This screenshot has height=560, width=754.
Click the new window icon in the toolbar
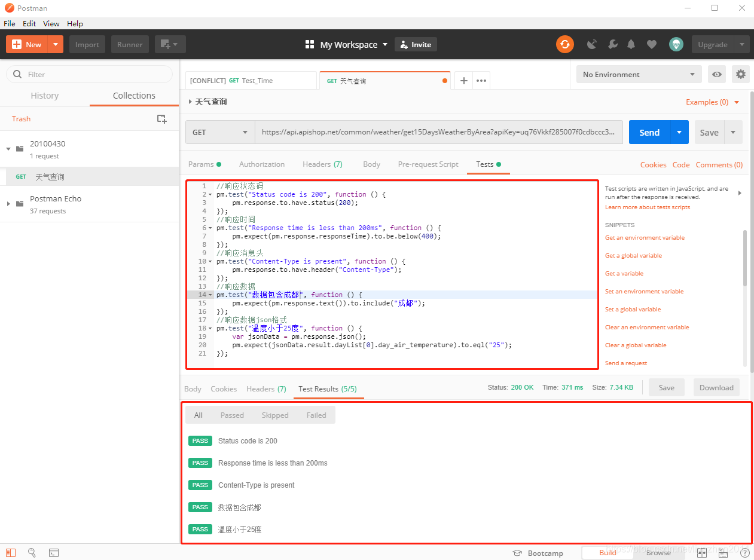(x=170, y=44)
